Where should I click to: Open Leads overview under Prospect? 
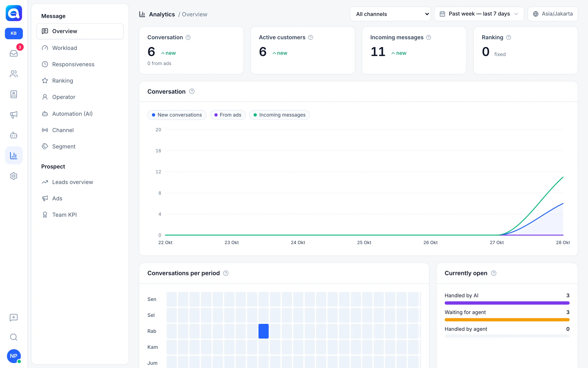(80, 182)
